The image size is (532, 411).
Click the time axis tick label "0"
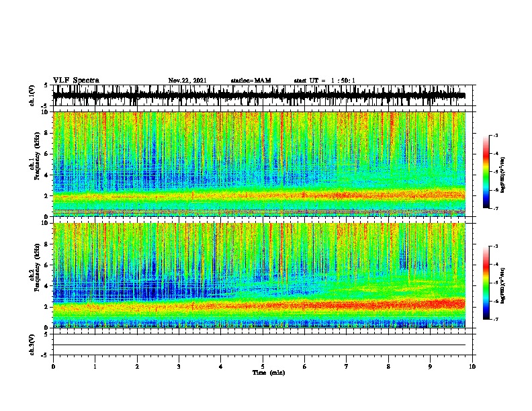pos(53,367)
